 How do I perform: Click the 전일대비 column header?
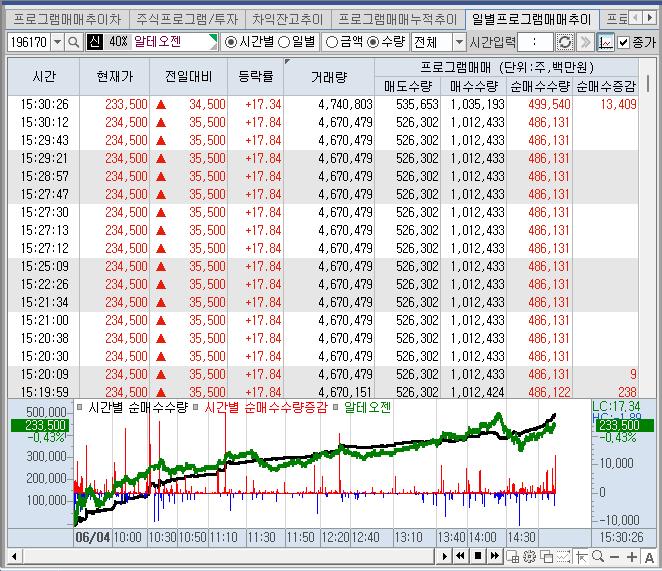188,77
